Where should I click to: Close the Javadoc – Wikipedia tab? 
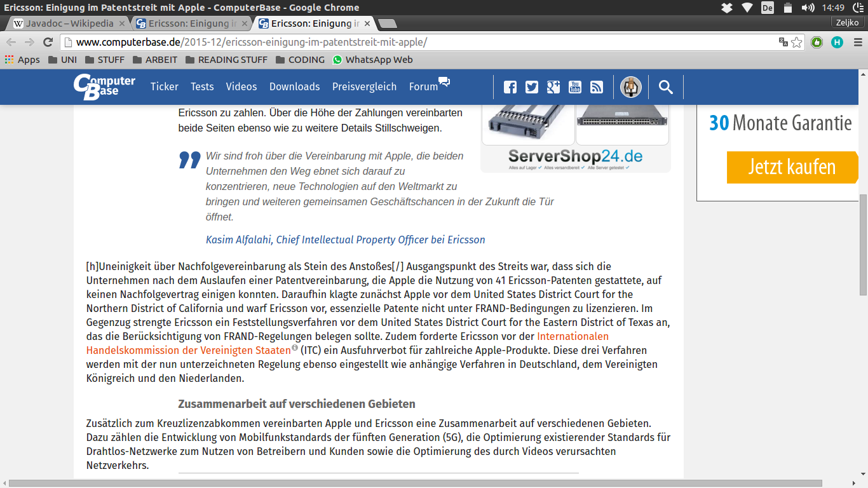(122, 24)
